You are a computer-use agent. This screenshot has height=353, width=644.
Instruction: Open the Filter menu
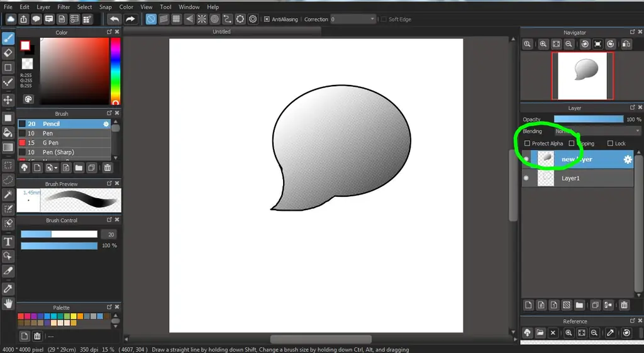[x=64, y=7]
